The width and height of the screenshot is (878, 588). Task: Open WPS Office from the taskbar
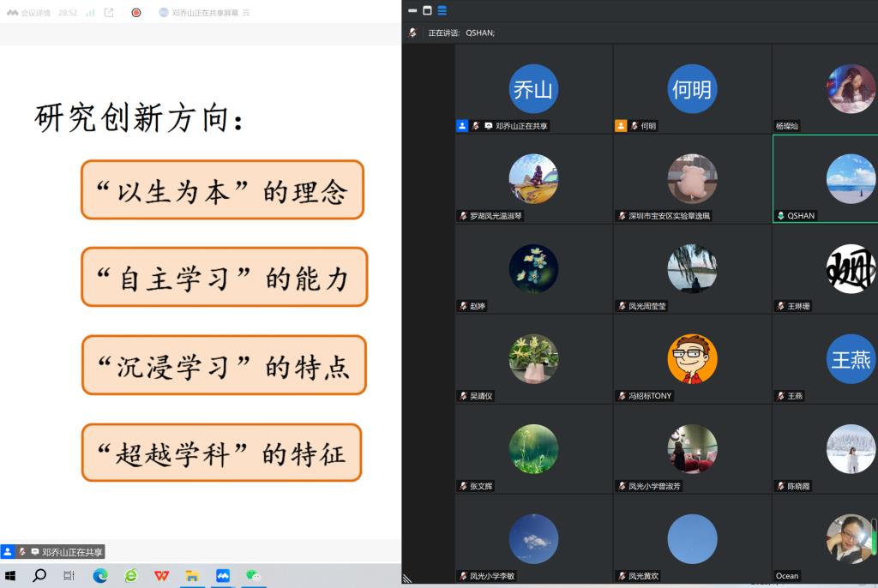[161, 576]
